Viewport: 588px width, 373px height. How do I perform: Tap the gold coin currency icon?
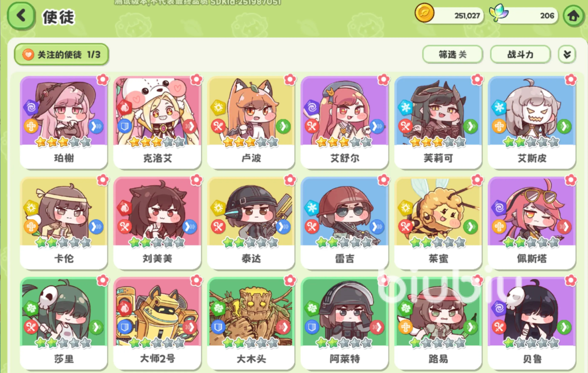tap(424, 13)
